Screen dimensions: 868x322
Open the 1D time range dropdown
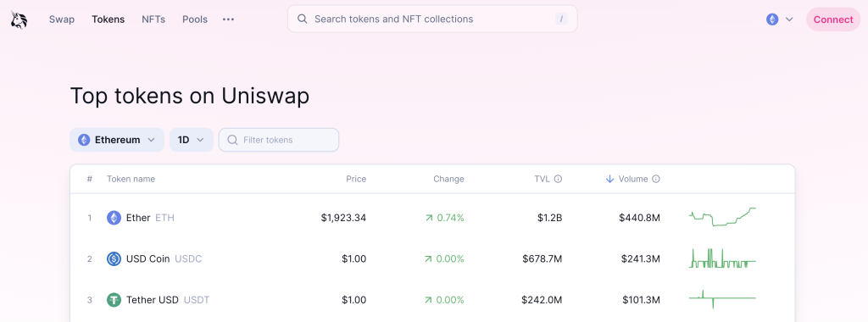point(191,140)
